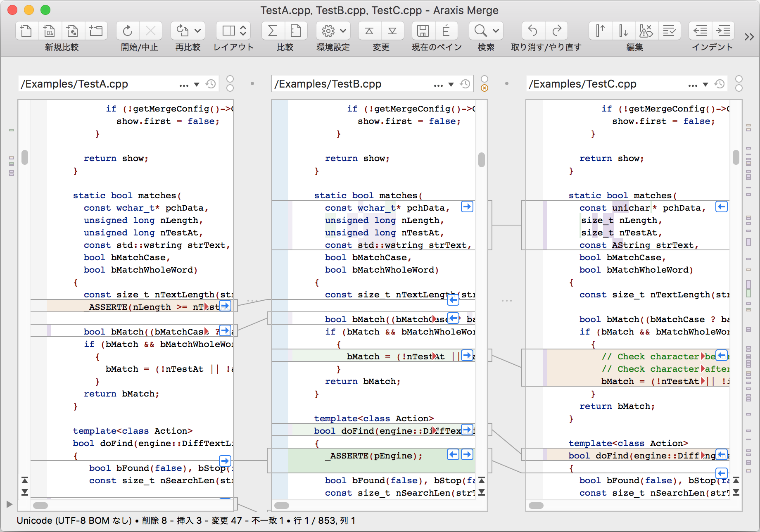Click the increase indent icon
Screen dimensions: 760x532
[x=723, y=31]
